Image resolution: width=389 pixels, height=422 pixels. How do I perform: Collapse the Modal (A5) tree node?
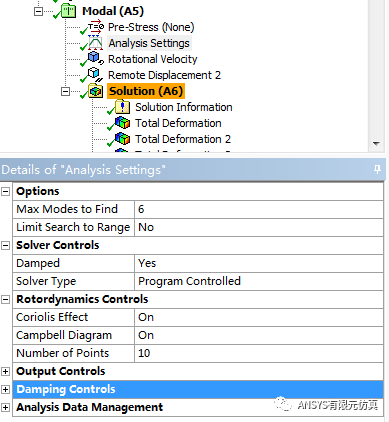(39, 12)
